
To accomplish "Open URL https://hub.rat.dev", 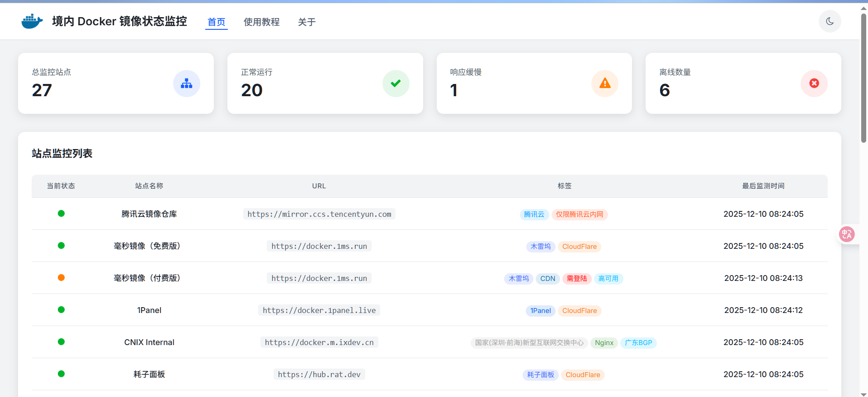I will click(x=319, y=374).
